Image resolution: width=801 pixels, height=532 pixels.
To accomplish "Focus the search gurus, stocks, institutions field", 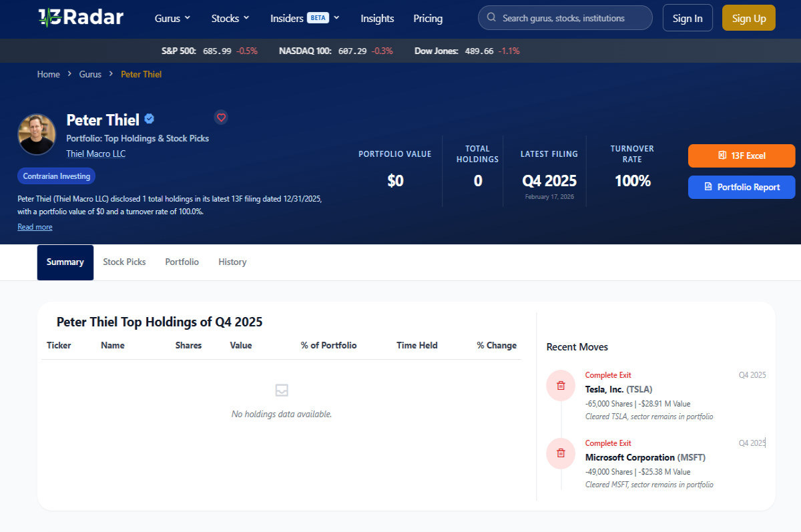I will click(x=565, y=18).
